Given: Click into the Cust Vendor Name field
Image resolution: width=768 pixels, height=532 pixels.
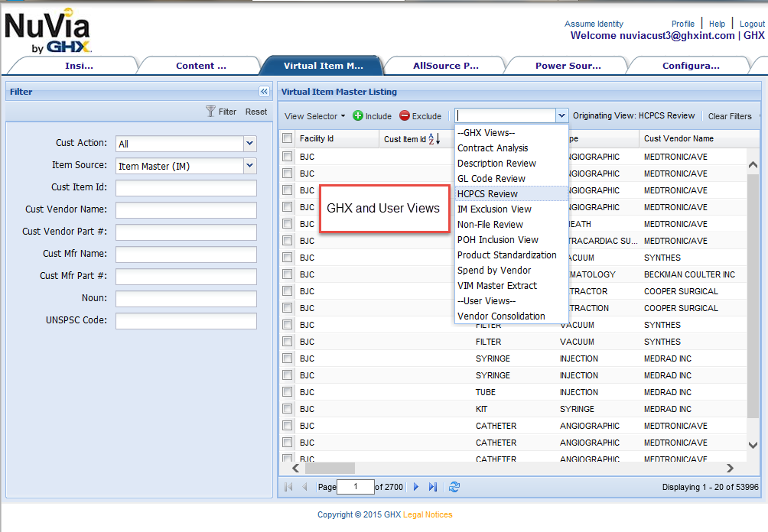Looking at the screenshot, I should tap(186, 210).
